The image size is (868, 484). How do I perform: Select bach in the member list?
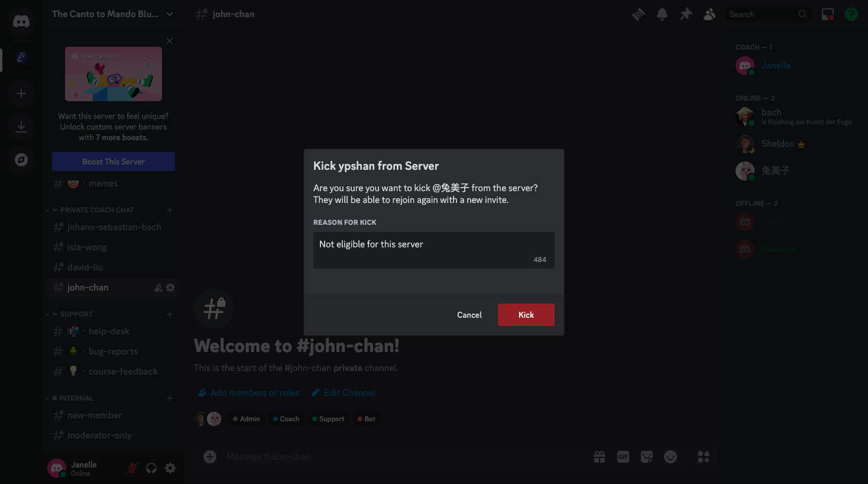click(x=796, y=117)
